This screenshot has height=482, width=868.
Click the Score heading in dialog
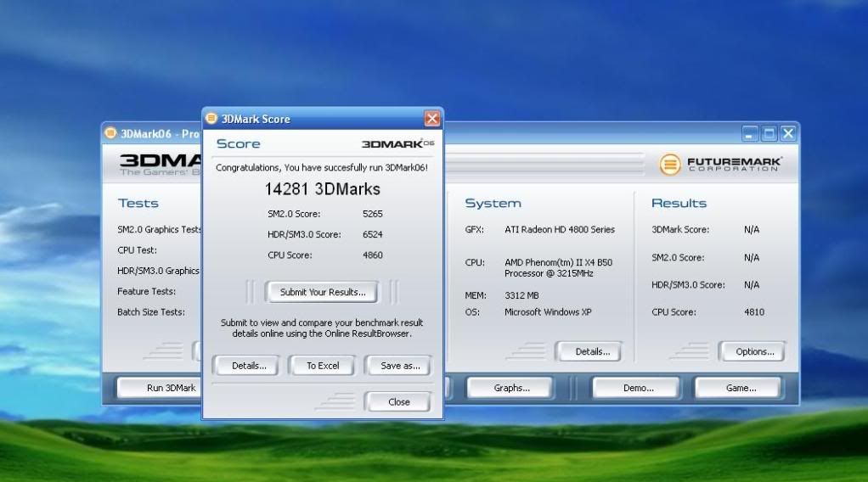[x=238, y=144]
